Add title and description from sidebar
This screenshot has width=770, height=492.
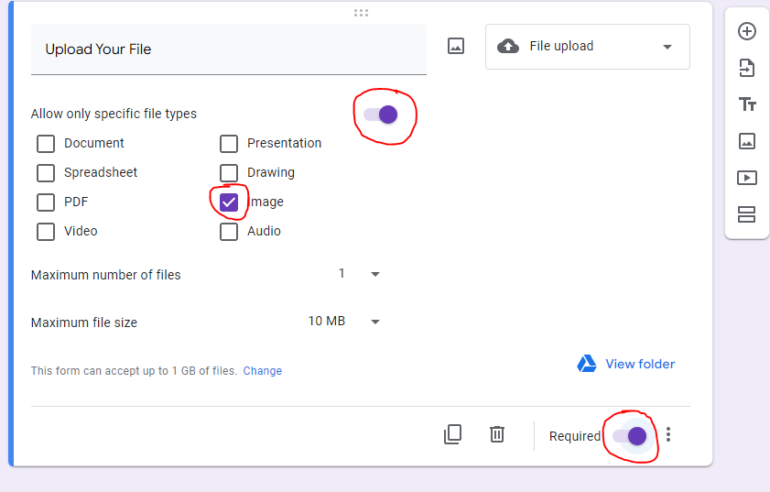coord(746,105)
